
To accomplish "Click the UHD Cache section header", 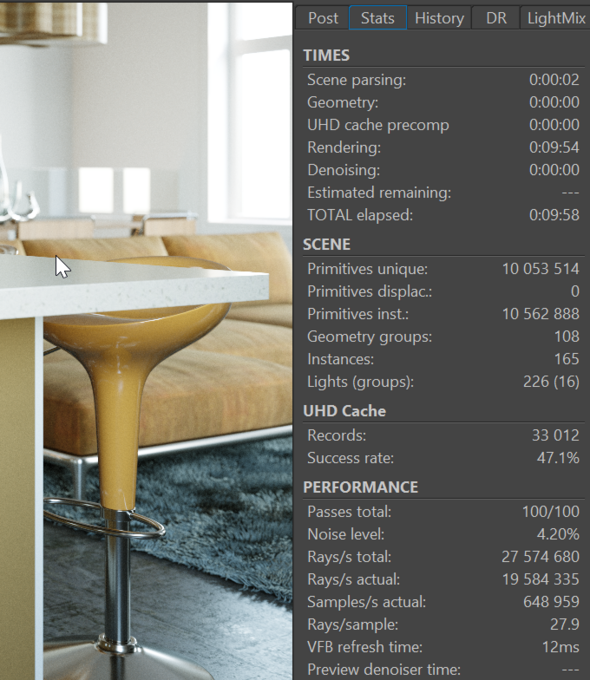I will 344,411.
